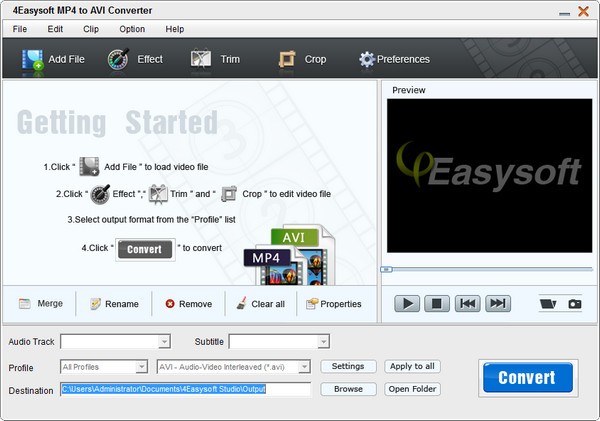The height and width of the screenshot is (421, 600).
Task: Open the Clip menu
Action: [x=91, y=29]
